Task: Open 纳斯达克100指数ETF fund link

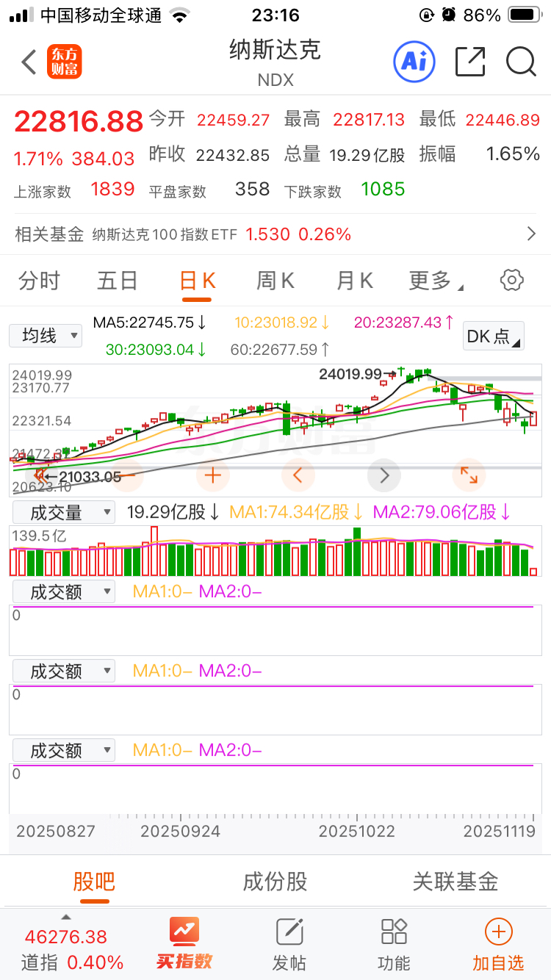Action: coord(165,234)
